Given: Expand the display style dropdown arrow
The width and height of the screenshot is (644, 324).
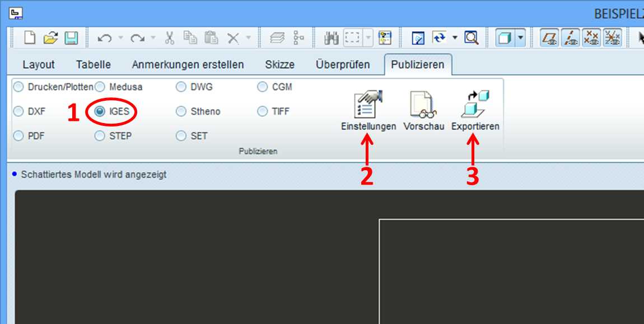Looking at the screenshot, I should click(x=521, y=38).
